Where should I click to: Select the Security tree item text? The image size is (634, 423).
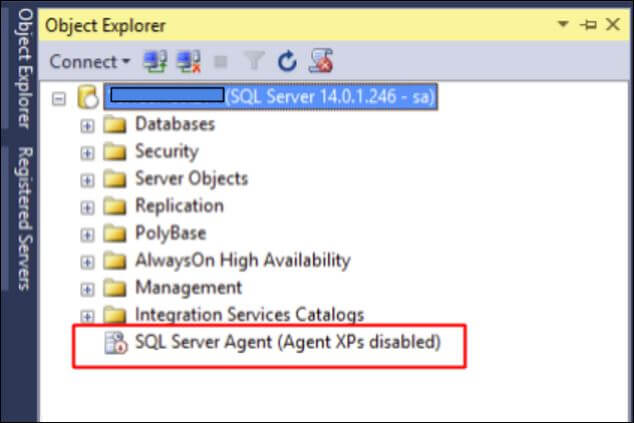coord(167,152)
